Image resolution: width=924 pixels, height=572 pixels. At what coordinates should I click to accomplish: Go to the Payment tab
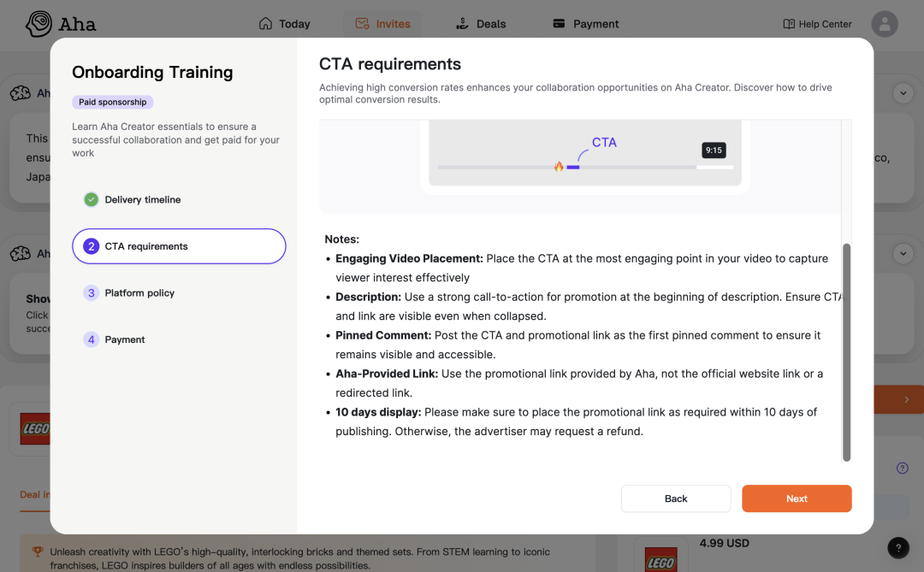pos(585,24)
